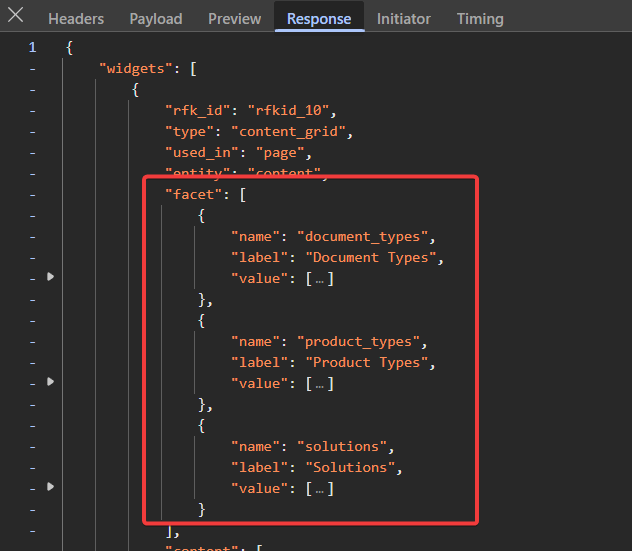Click collapsed brackets in solutions value

point(319,488)
